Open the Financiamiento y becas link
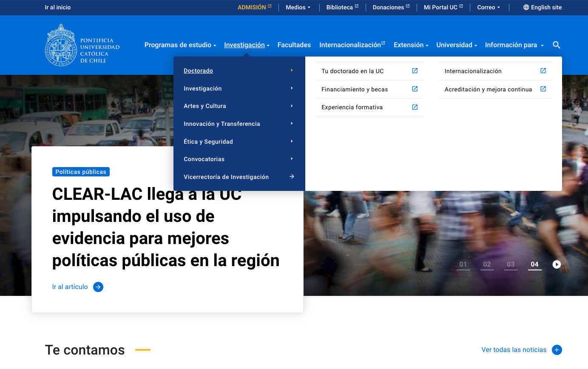This screenshot has width=588, height=369. pos(369,89)
